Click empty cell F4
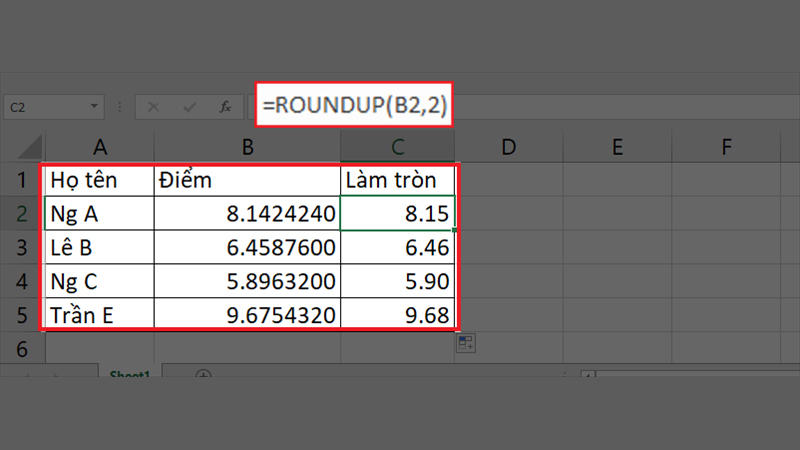The height and width of the screenshot is (450, 800). tap(727, 281)
